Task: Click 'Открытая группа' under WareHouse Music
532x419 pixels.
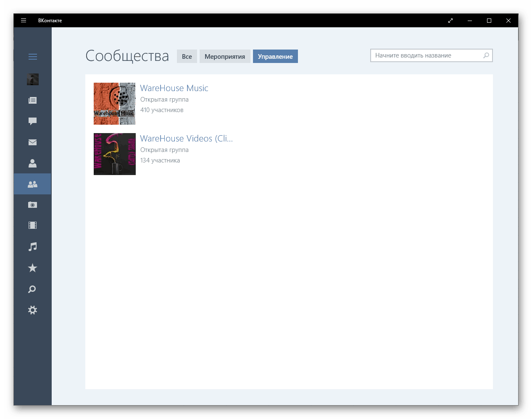Action: [164, 100]
